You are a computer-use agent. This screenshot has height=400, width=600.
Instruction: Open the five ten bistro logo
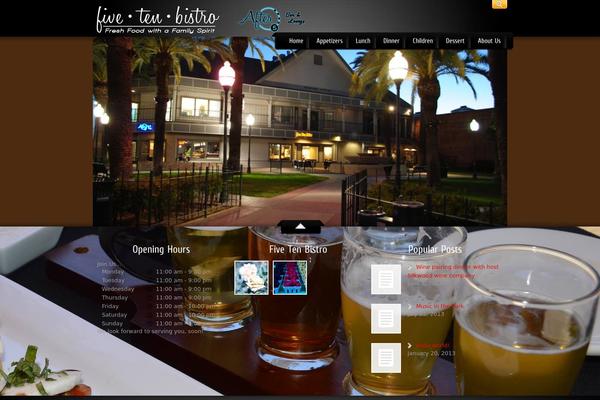(x=157, y=20)
